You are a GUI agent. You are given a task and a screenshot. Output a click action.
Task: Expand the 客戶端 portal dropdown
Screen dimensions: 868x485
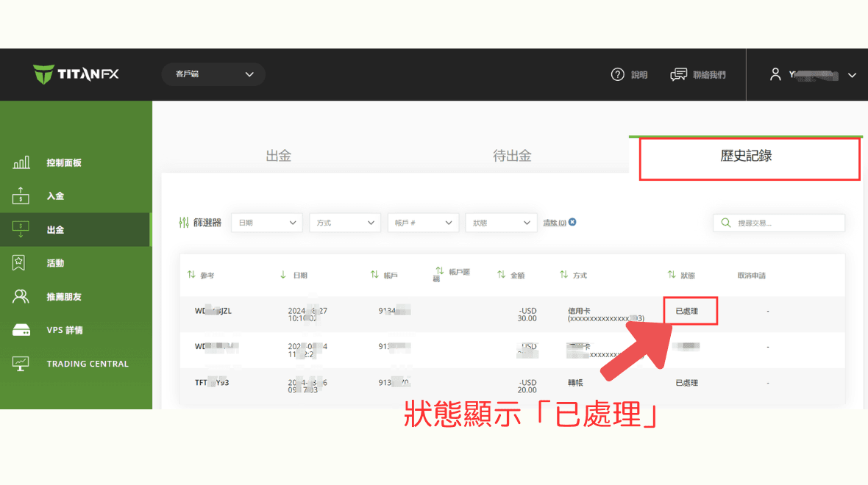tap(213, 74)
